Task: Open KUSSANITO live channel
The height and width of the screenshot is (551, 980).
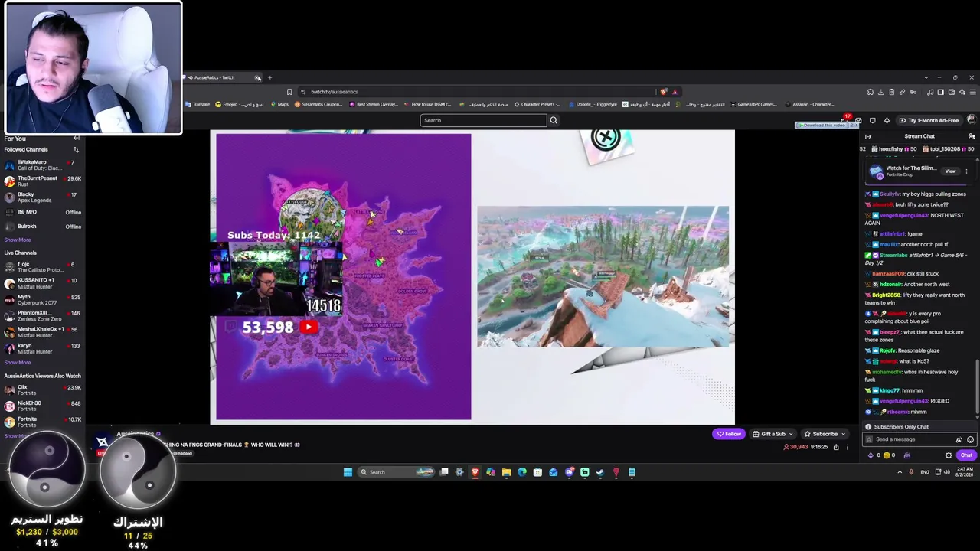Action: (x=42, y=283)
